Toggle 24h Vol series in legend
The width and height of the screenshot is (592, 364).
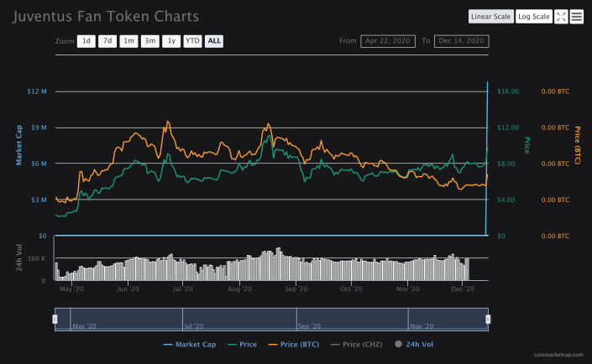[x=414, y=345]
